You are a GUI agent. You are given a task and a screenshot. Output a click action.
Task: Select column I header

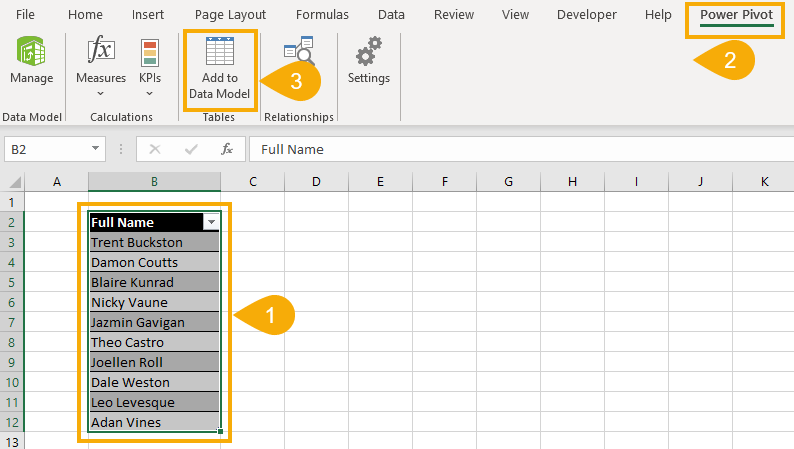(637, 182)
